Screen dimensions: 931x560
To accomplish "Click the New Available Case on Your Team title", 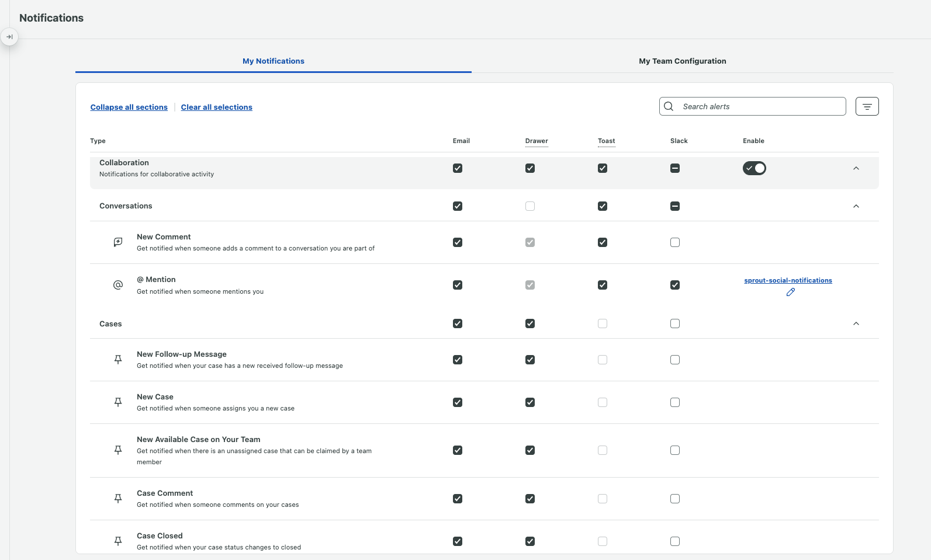I will [199, 440].
